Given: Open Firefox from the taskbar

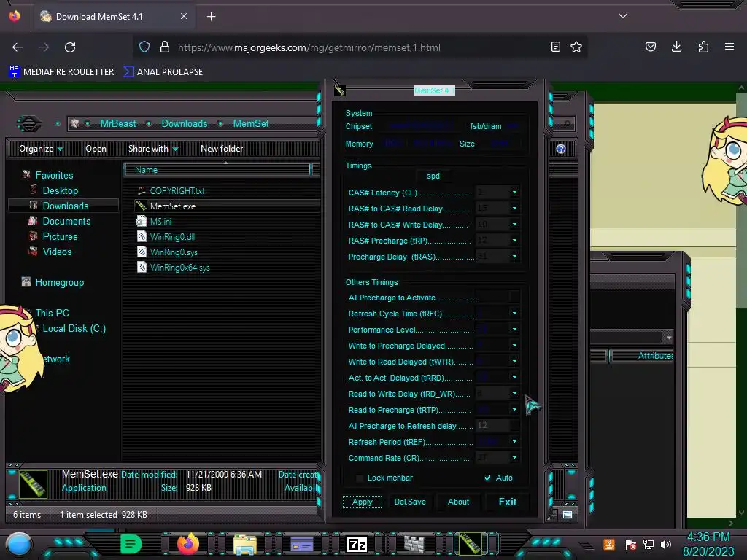Looking at the screenshot, I should pos(187,544).
